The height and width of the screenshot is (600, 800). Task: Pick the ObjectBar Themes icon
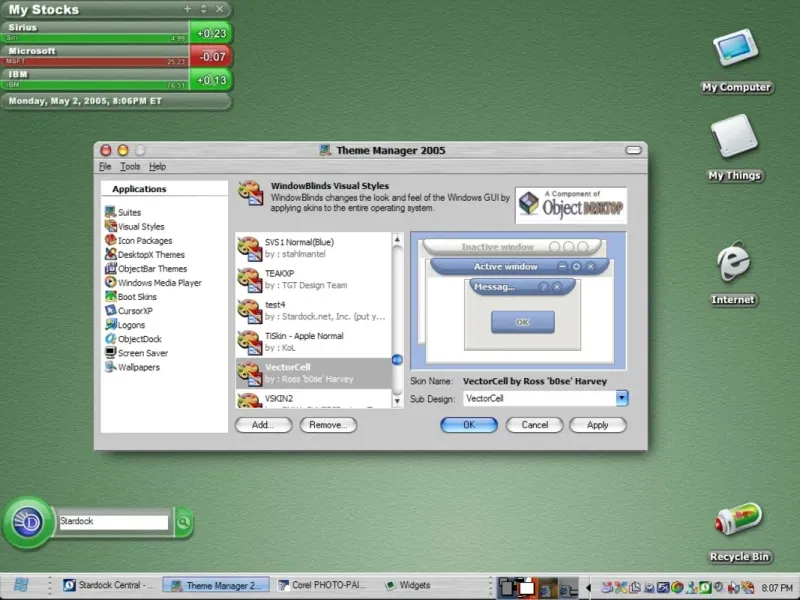pos(110,268)
